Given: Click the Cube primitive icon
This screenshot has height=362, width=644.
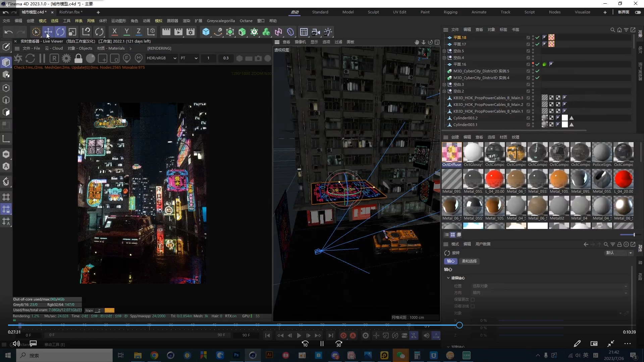Looking at the screenshot, I should coord(206,32).
